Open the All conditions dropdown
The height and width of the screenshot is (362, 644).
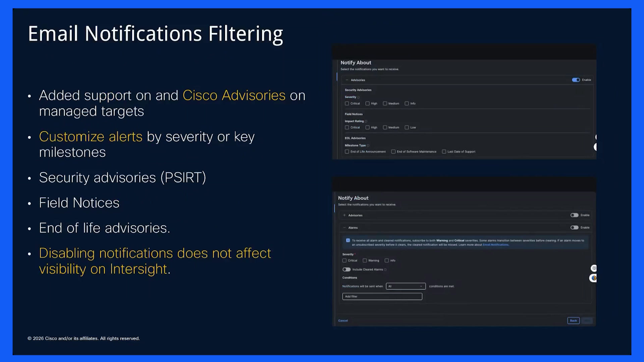406,286
